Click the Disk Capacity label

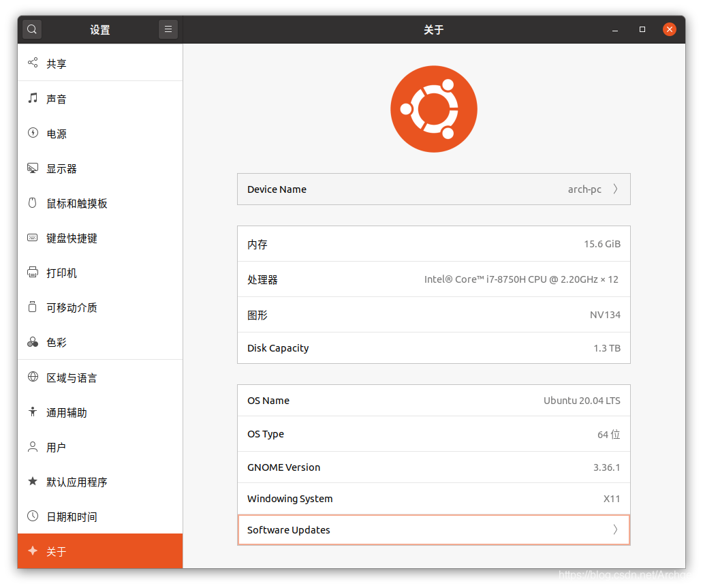click(x=278, y=348)
